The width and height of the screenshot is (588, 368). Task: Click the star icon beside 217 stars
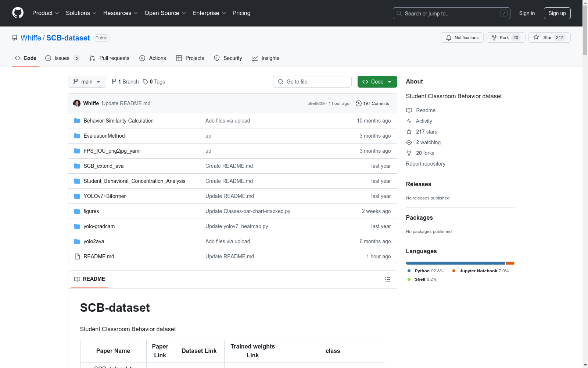coord(409,132)
